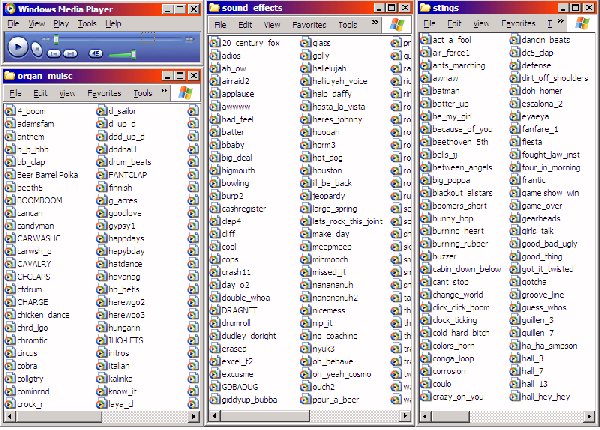Click the folder icon in stings title bar

coord(426,8)
